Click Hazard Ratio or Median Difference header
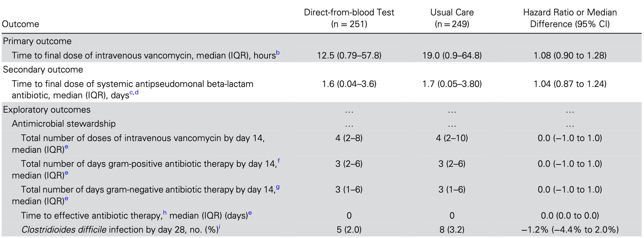 (570, 18)
